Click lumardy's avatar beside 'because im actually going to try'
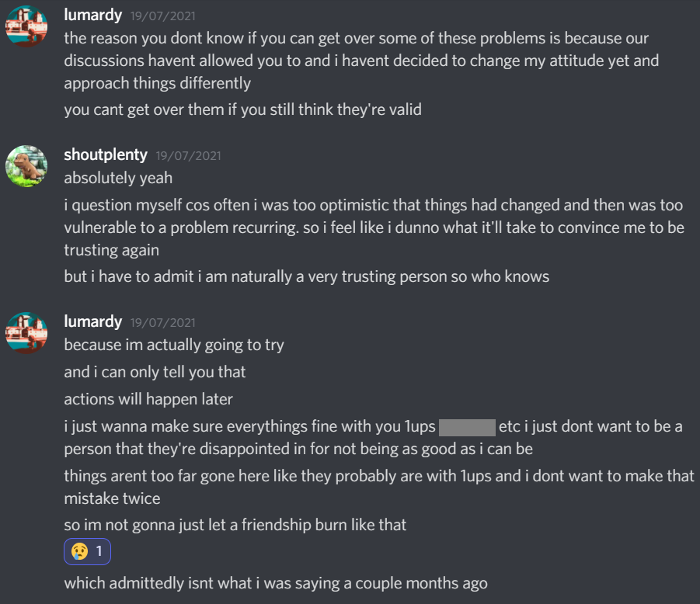Screen dimensions: 700x604 (x=26, y=333)
